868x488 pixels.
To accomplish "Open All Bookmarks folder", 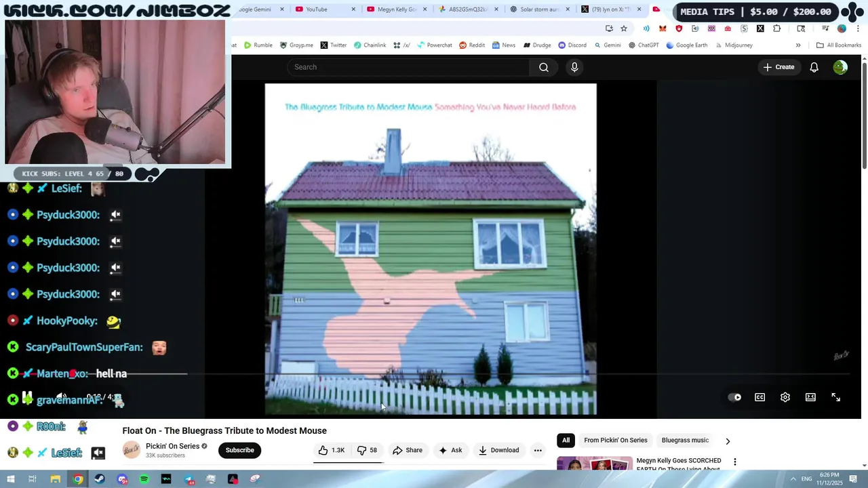I will [x=839, y=45].
